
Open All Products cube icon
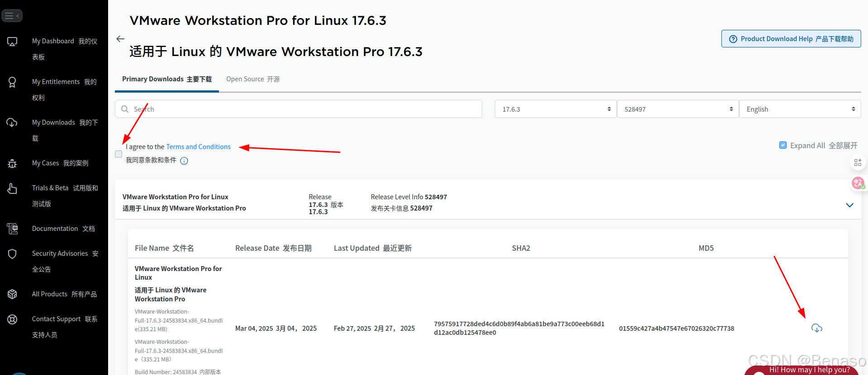click(x=12, y=294)
